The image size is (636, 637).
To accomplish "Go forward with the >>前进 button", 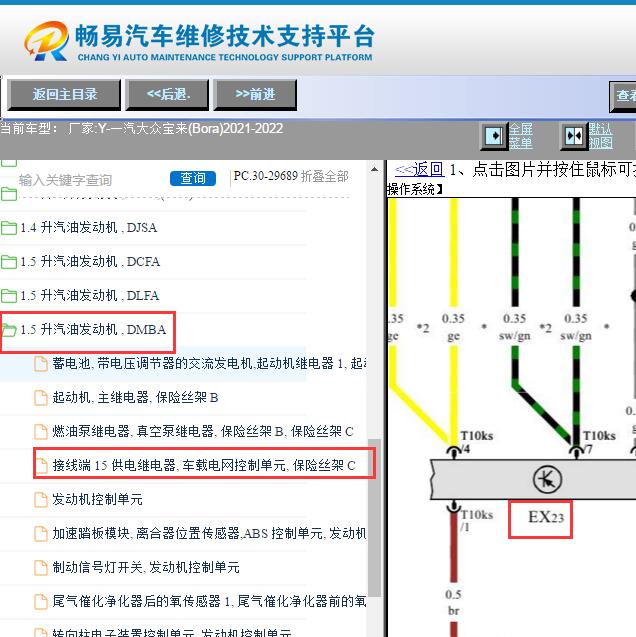I will 255,95.
